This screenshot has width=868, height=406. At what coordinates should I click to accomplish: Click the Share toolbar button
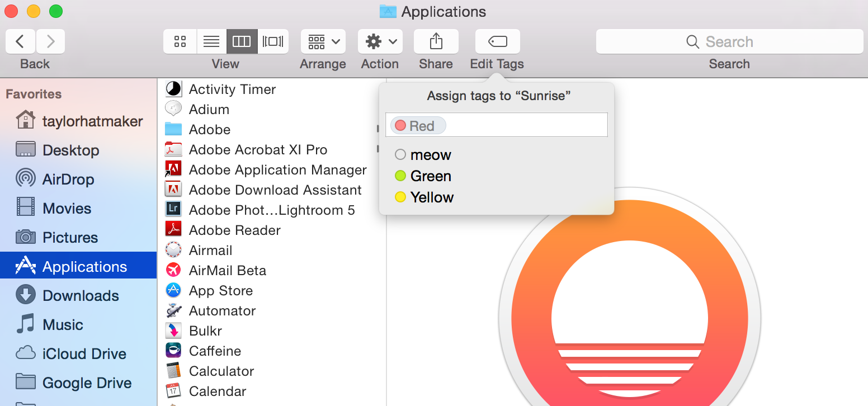pyautogui.click(x=436, y=41)
